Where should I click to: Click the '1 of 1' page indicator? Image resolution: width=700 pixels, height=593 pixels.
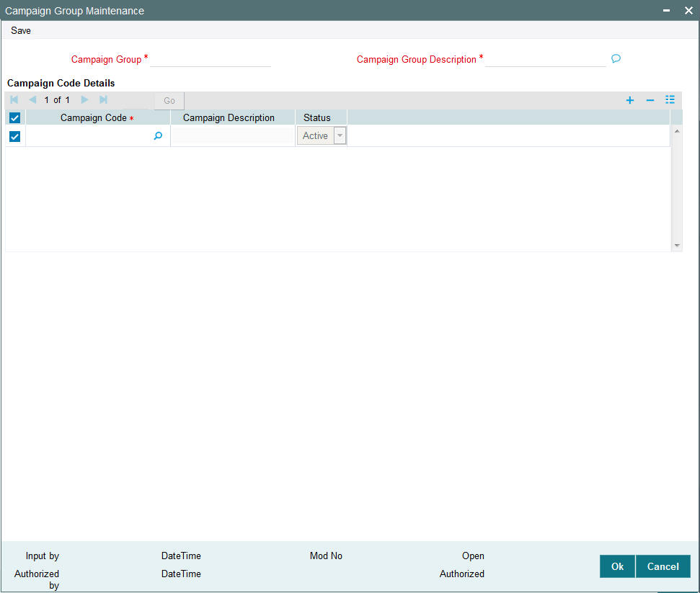(57, 100)
